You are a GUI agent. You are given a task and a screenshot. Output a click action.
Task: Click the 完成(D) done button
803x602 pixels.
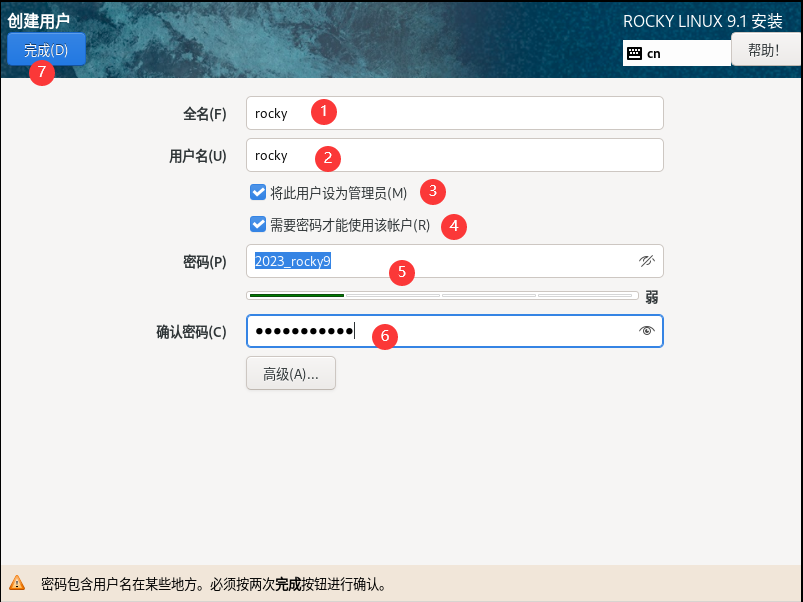pyautogui.click(x=46, y=49)
